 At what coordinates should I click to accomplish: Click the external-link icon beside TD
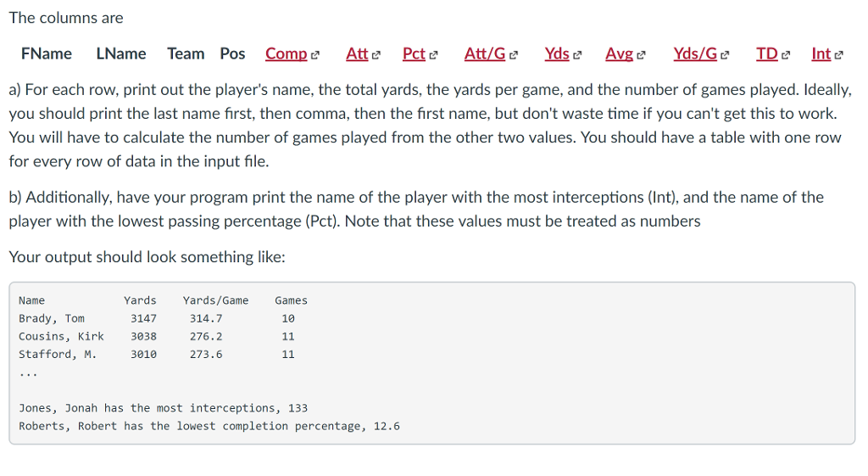[x=786, y=55]
